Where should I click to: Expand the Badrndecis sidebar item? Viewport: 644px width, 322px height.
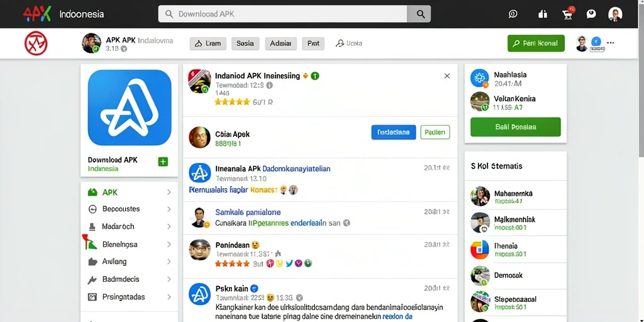pyautogui.click(x=169, y=279)
